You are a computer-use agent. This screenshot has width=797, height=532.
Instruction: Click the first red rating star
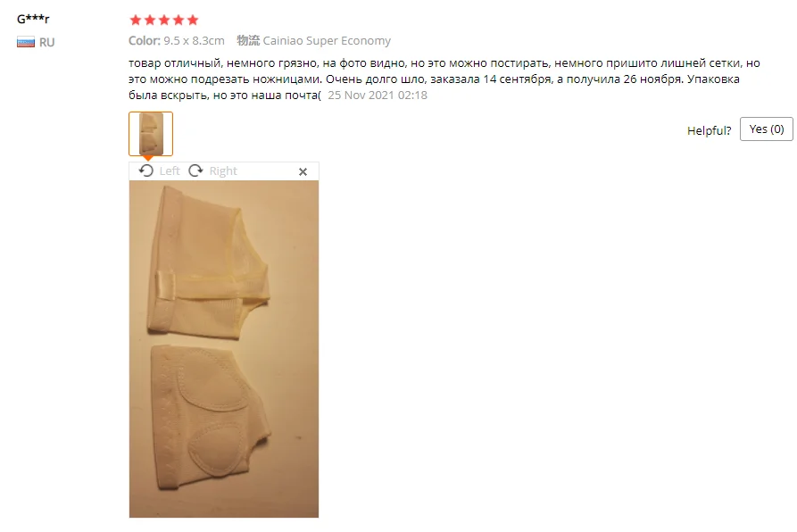tap(135, 20)
